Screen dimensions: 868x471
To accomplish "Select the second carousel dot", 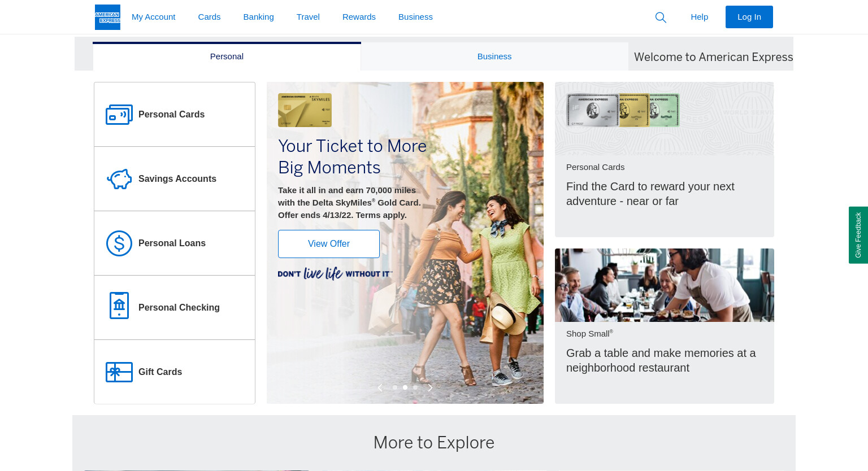I will [x=405, y=387].
